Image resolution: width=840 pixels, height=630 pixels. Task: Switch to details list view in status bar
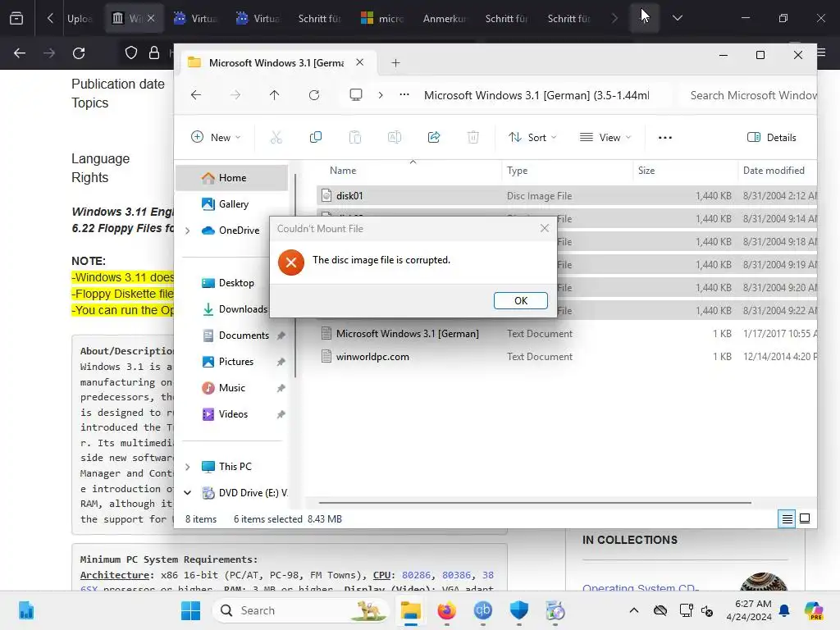[787, 518]
